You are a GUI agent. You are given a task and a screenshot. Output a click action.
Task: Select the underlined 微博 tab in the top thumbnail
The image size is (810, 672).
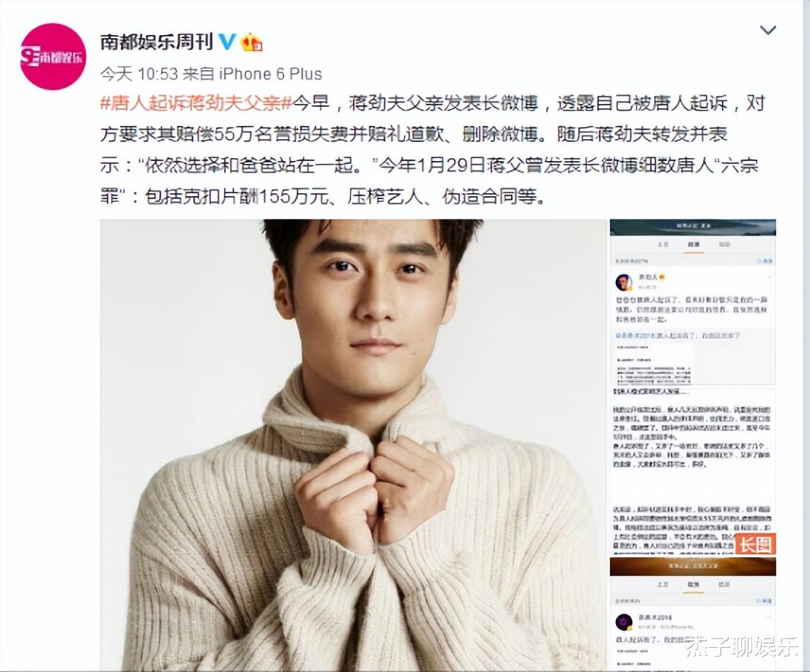click(x=694, y=244)
